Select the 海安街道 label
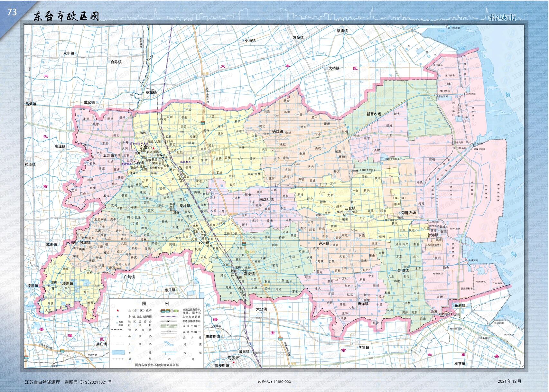The width and height of the screenshot is (549, 392). click(x=222, y=366)
